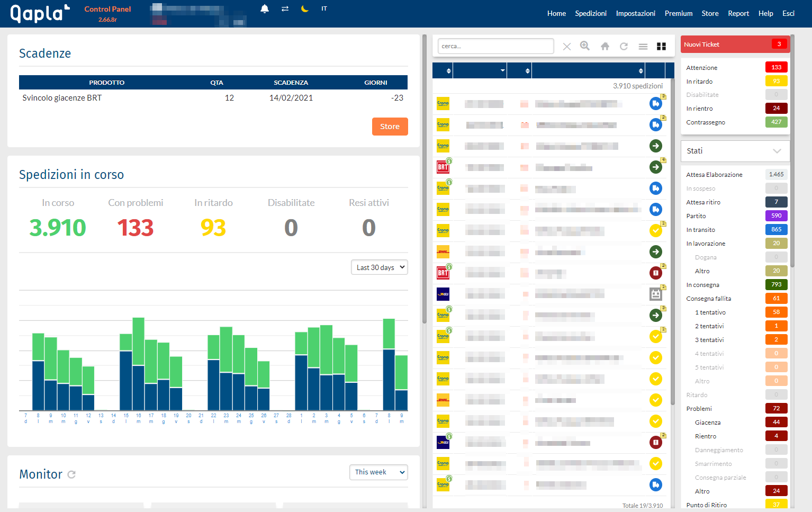Click the home icon in shipment toolbar

tap(605, 46)
